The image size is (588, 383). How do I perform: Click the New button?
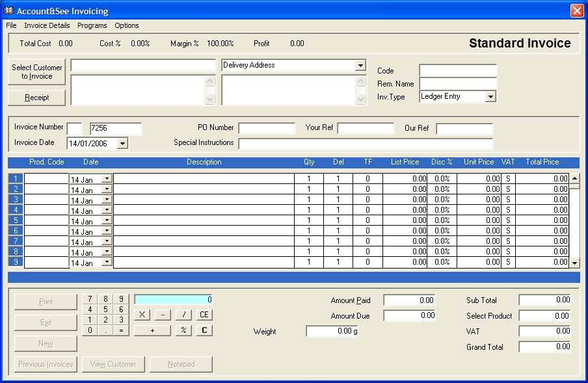click(46, 343)
